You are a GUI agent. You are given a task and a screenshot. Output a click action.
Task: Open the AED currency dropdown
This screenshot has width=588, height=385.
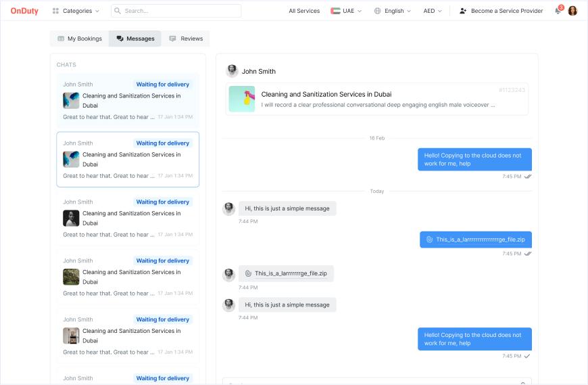click(433, 11)
